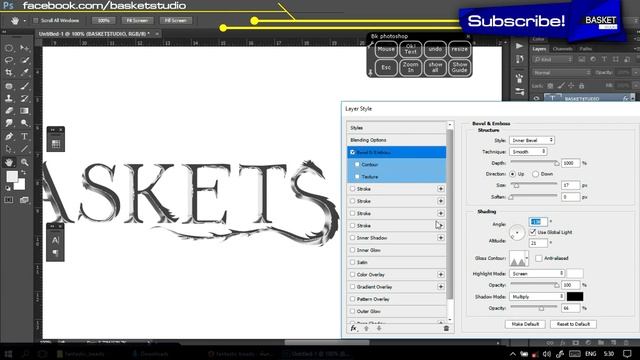The width and height of the screenshot is (640, 360).
Task: Click the Reset to Default button
Action: click(x=573, y=324)
